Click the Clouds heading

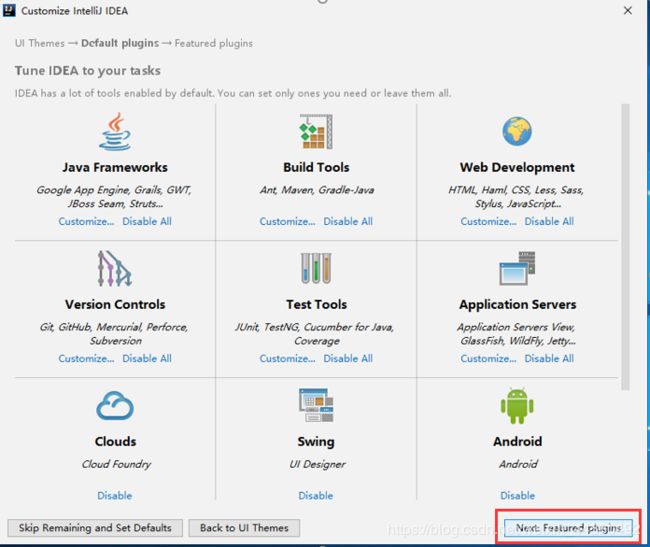115,442
